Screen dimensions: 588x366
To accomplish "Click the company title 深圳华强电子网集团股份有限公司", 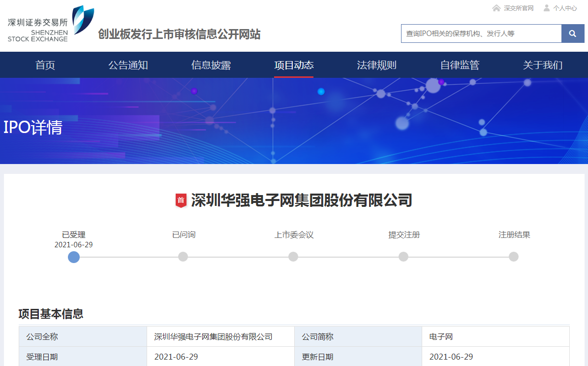I will tap(302, 200).
